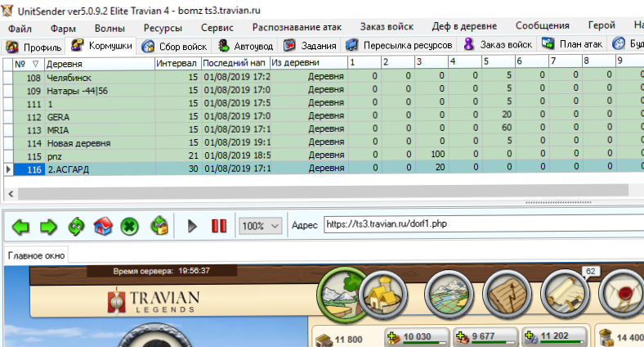Click the warehouse capacity 11 800
Viewport: 644px width, 347px height.
tap(349, 340)
